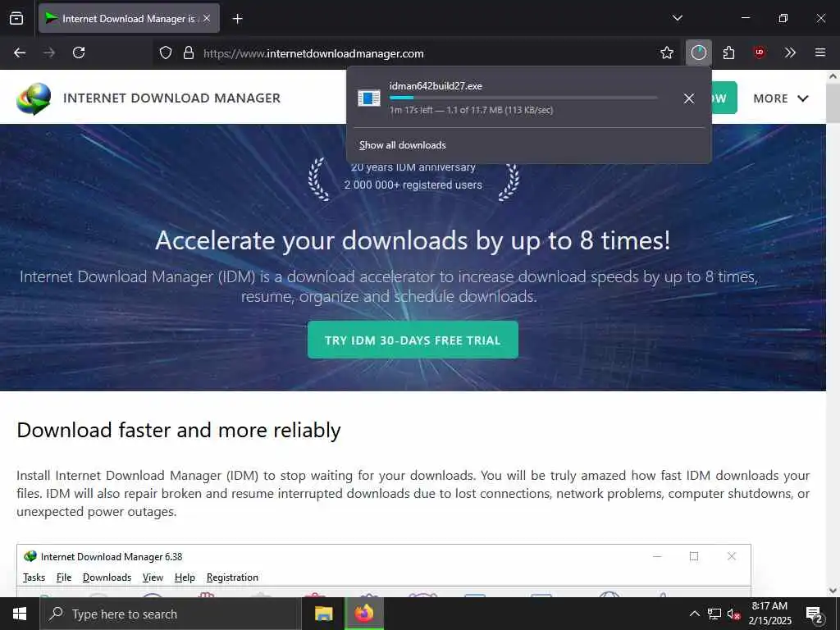Click the taskbar search box

[x=171, y=614]
